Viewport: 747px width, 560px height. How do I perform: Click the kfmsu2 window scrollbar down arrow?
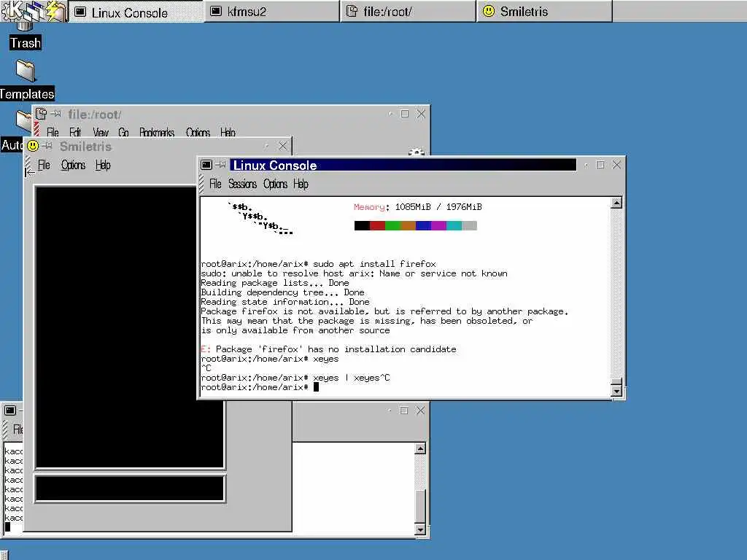pyautogui.click(x=419, y=529)
